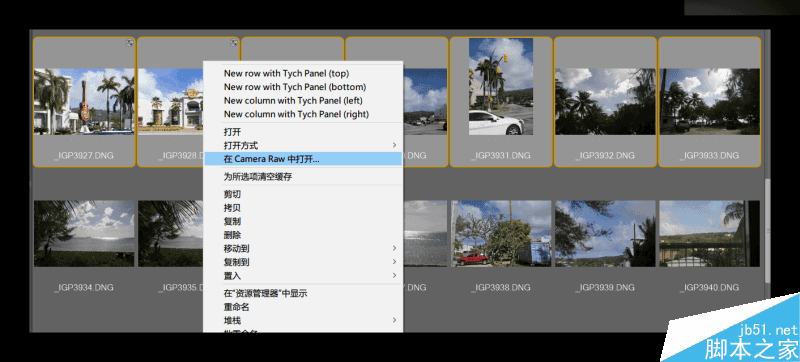Expand the 堆栈 submenu
Viewport: 800px width, 362px height.
click(x=303, y=320)
